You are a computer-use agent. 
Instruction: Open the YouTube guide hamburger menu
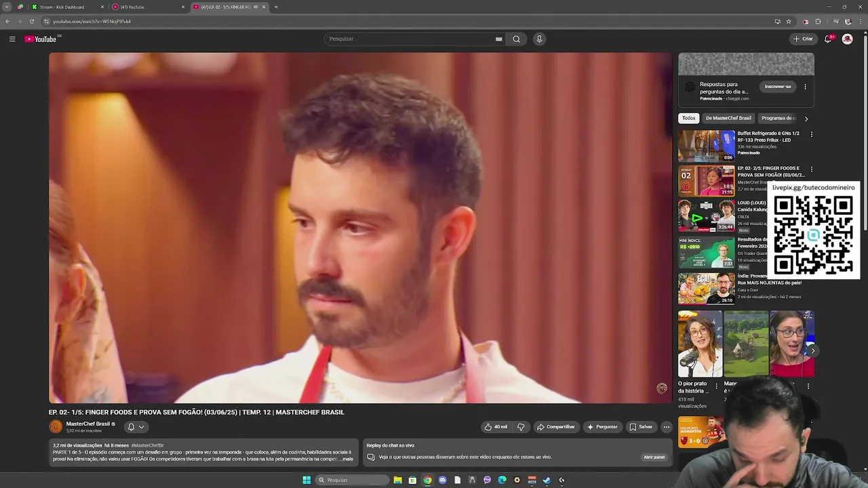(x=12, y=39)
